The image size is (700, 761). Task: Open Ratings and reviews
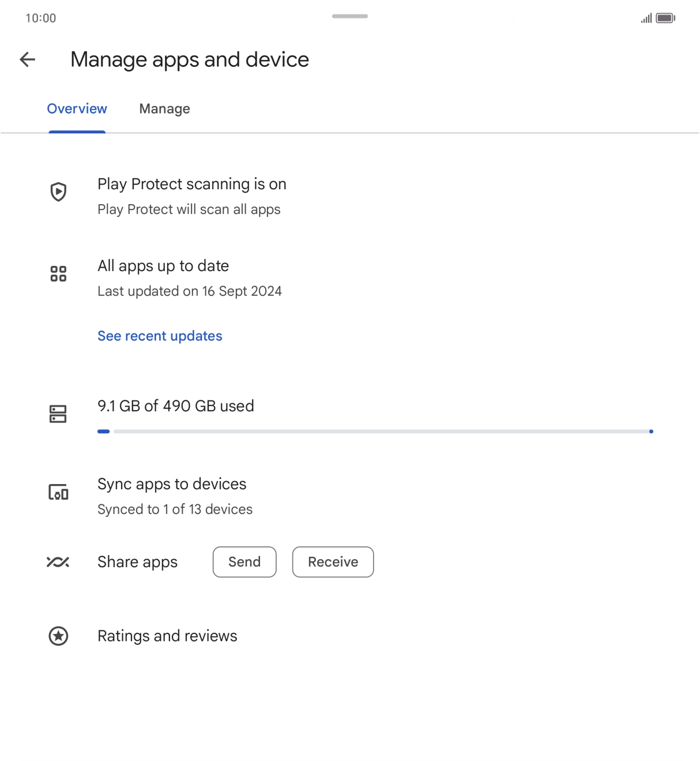[167, 636]
